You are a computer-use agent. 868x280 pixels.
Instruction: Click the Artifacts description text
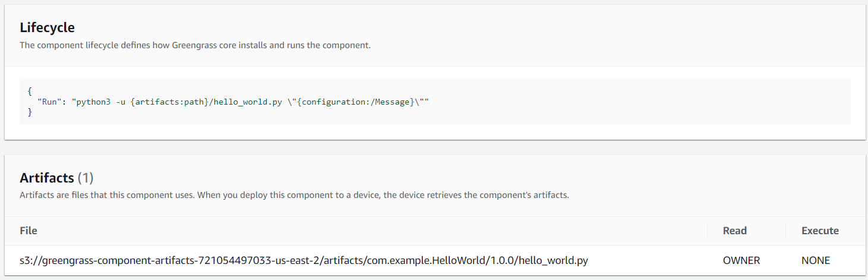[294, 195]
